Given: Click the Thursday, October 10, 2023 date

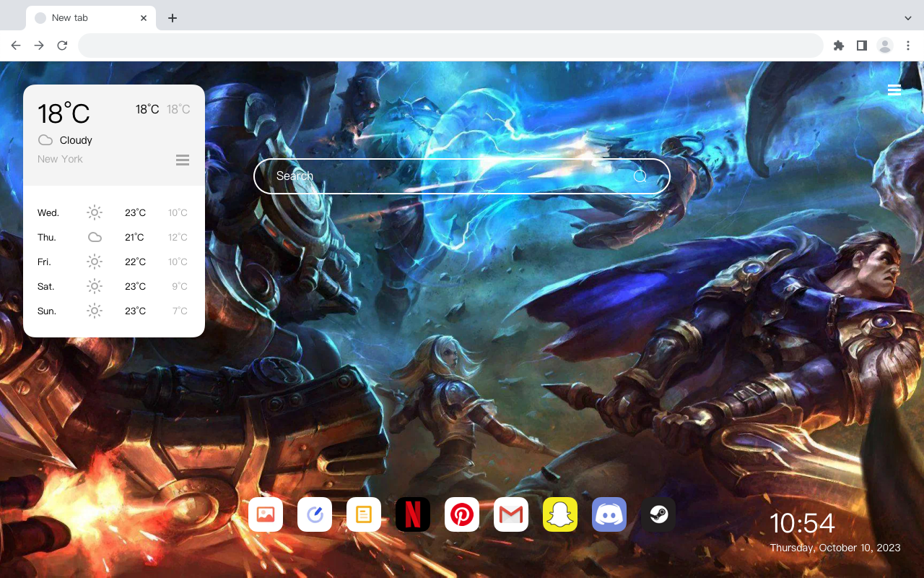Looking at the screenshot, I should (x=835, y=548).
